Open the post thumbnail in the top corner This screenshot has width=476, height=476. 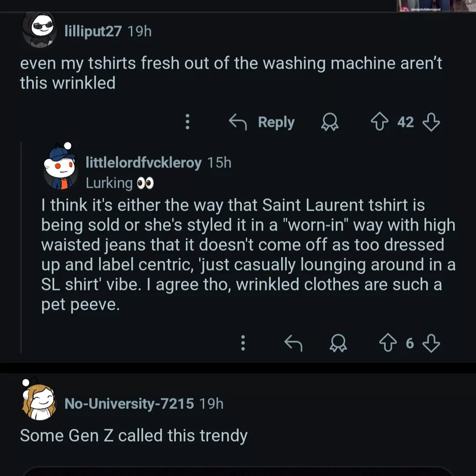pyautogui.click(x=423, y=5)
